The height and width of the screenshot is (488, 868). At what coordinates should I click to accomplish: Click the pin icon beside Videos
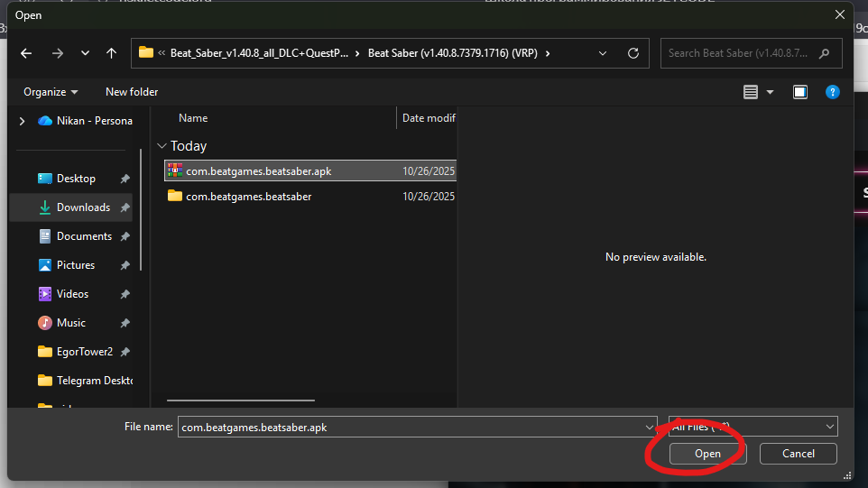[x=125, y=294]
